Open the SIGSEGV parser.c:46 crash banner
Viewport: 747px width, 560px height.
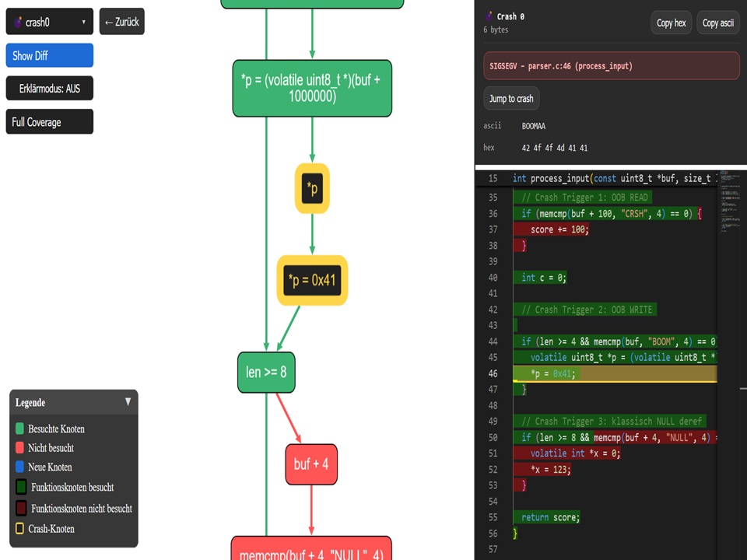[612, 65]
